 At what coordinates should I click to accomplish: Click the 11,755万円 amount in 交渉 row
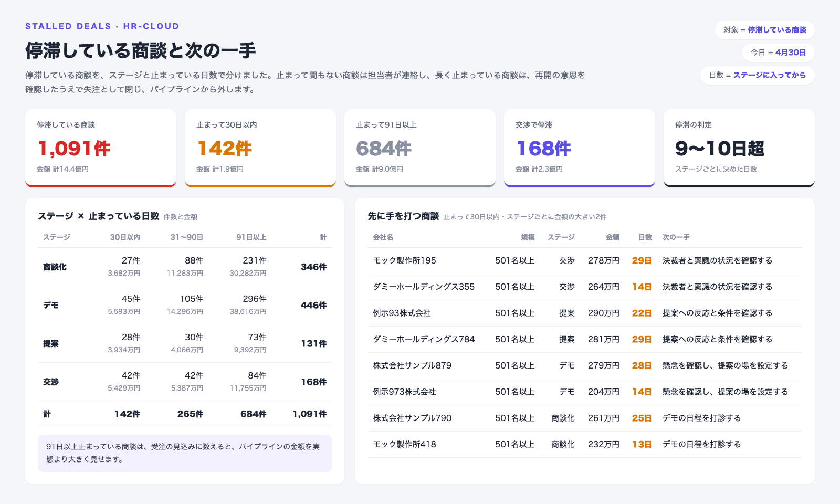click(x=248, y=388)
